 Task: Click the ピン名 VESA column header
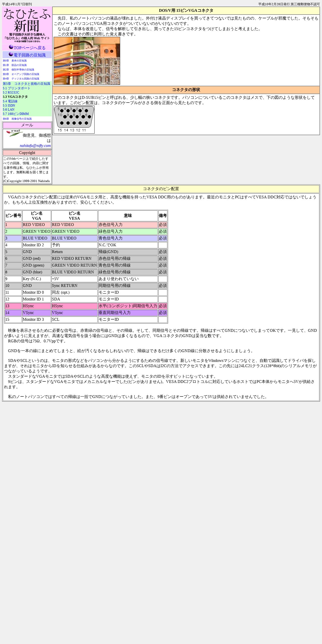pos(74,216)
